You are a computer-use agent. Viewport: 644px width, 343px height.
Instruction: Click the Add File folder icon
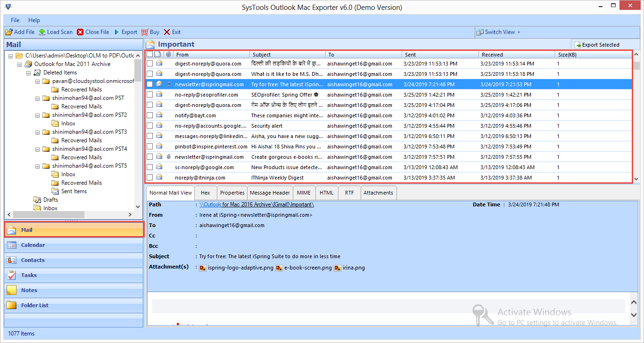(x=9, y=32)
